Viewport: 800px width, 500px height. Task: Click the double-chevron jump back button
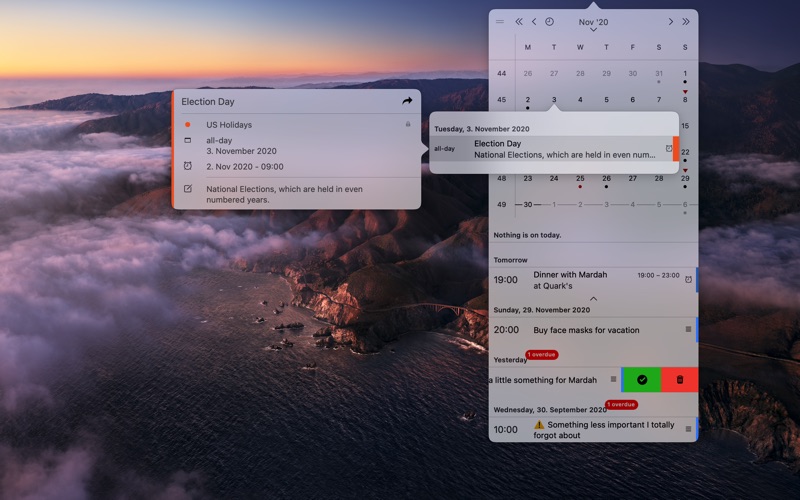tap(519, 21)
